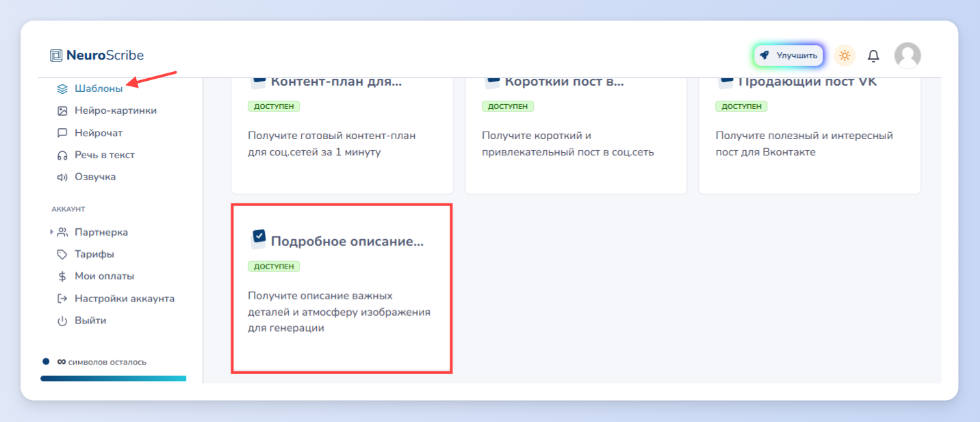Expand the Партнерка submenu triangle
Viewport: 980px width, 422px height.
click(52, 232)
